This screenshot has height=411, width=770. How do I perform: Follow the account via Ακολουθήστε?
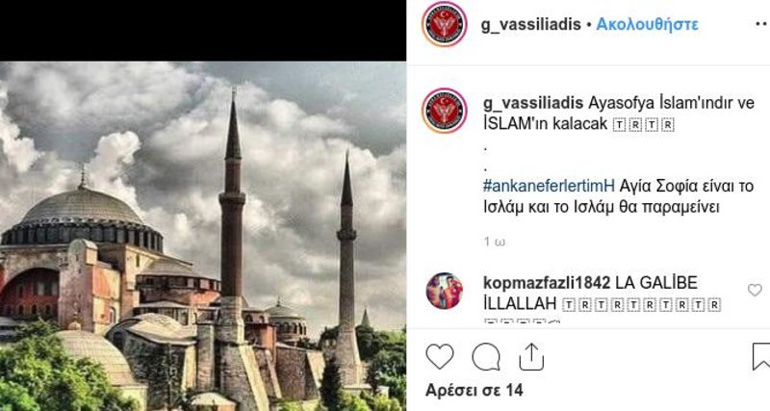pos(647,24)
